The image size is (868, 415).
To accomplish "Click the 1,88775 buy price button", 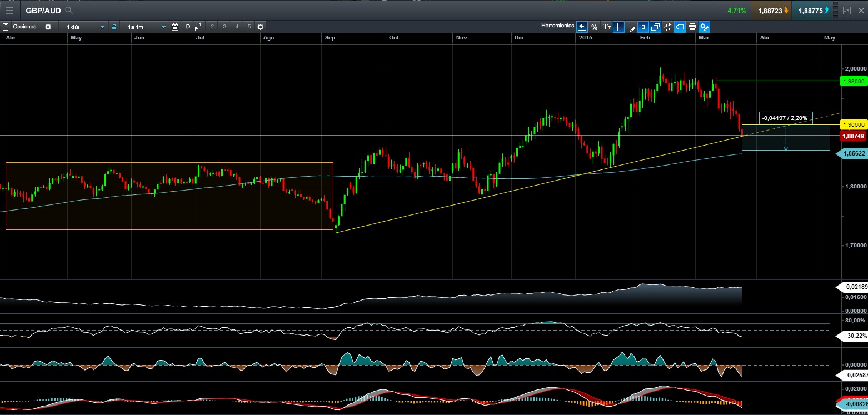I will coord(811,10).
